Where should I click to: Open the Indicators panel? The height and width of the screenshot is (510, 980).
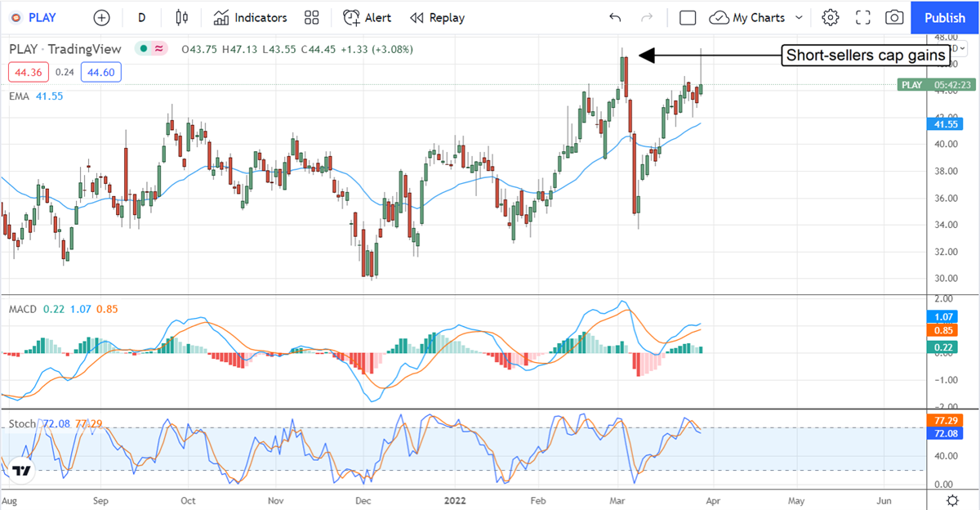point(251,17)
